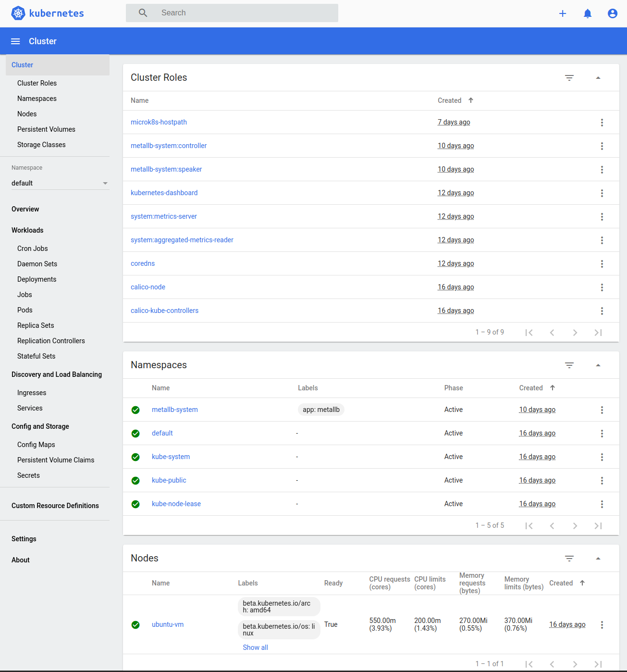Go to last page of Namespaces
The image size is (627, 672).
[598, 526]
